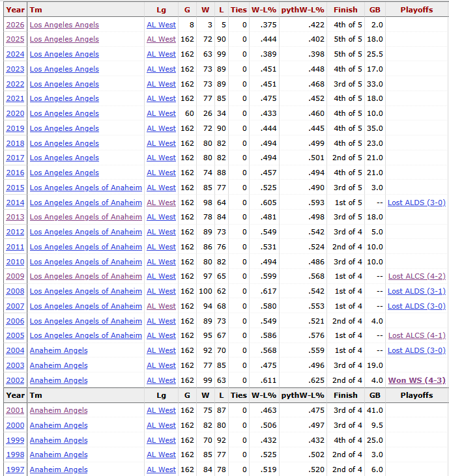Sort by top Playoffs column header
The height and width of the screenshot is (476, 449).
coord(416,10)
